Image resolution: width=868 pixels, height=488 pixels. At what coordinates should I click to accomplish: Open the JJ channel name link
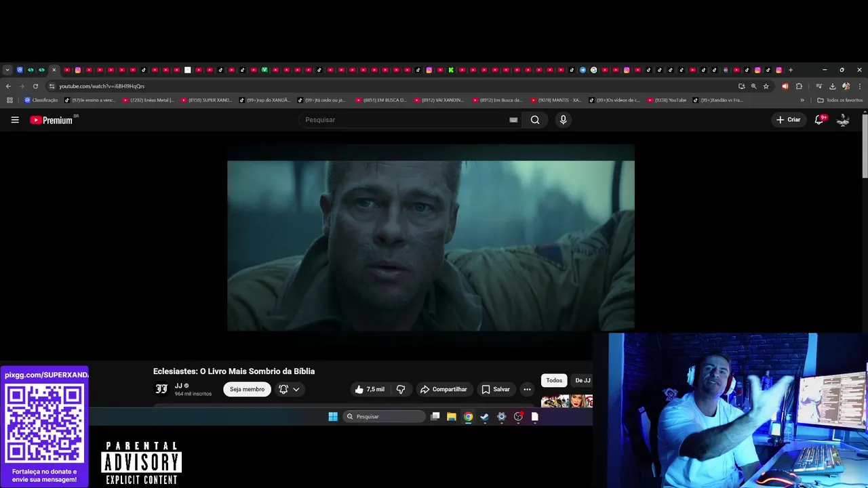point(178,386)
